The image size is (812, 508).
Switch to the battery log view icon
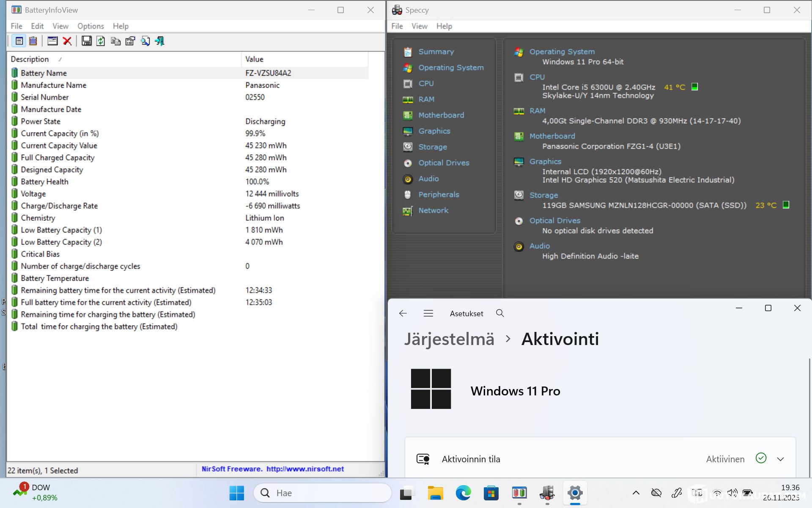(33, 41)
